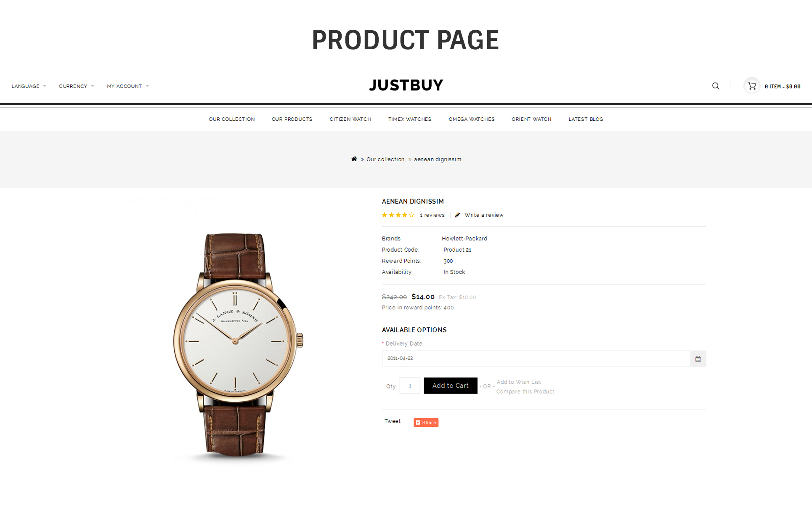Click the red Share button
Screen dimensions: 812x505
[426, 423]
